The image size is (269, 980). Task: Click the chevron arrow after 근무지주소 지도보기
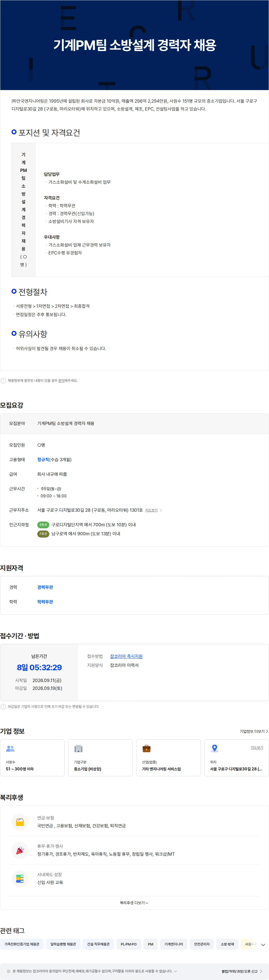pyautogui.click(x=161, y=510)
